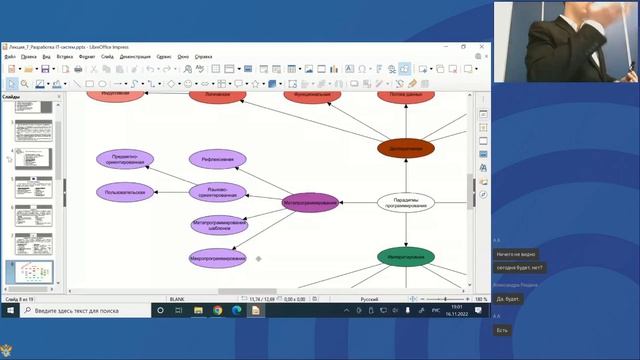Cut selection with scissors icon

(94, 69)
